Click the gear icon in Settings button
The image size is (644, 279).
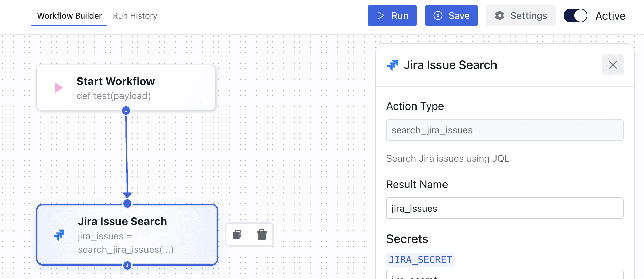500,15
